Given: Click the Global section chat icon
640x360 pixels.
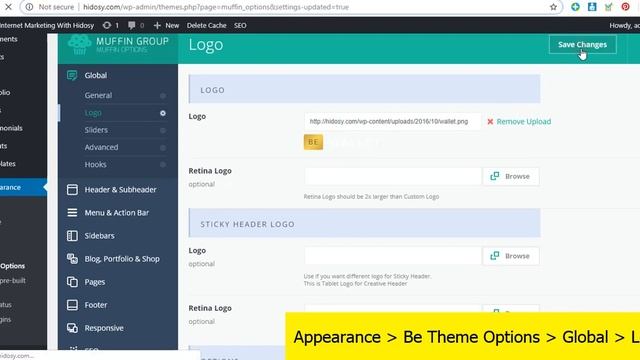Looking at the screenshot, I should coord(72,75).
